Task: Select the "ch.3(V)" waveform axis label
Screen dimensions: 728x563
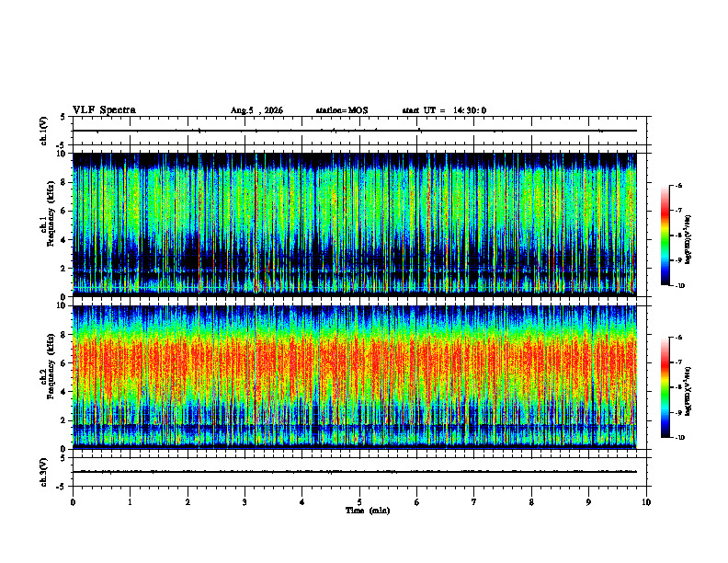Action: coord(44,473)
